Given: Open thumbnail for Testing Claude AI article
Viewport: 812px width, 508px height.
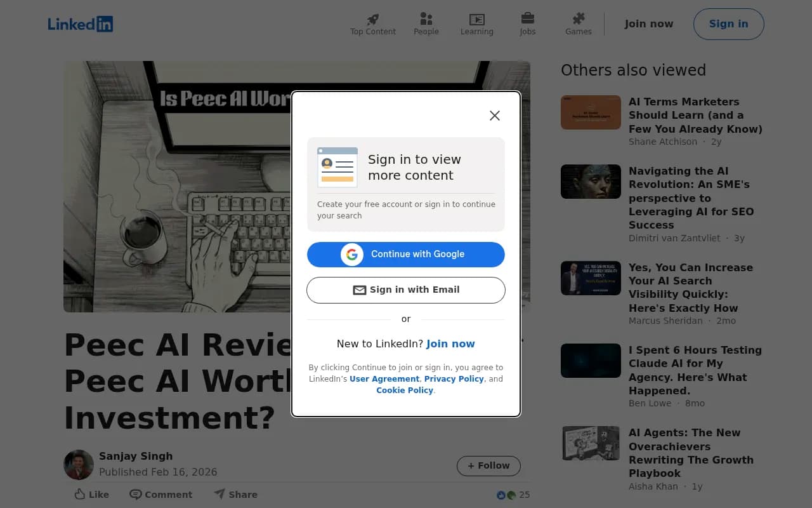Looking at the screenshot, I should pos(591,361).
